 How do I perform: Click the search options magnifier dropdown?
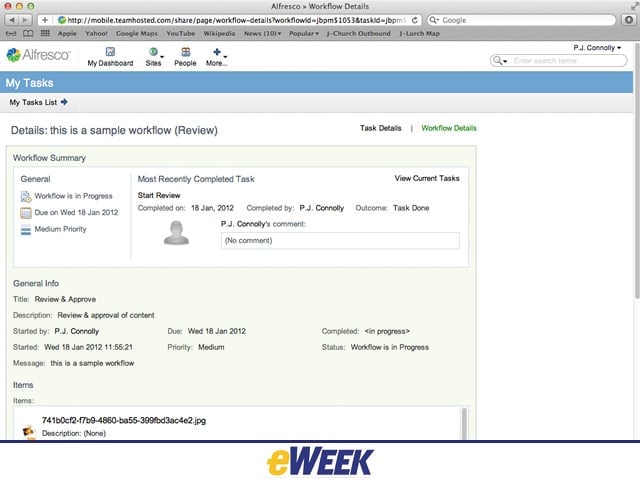point(500,61)
